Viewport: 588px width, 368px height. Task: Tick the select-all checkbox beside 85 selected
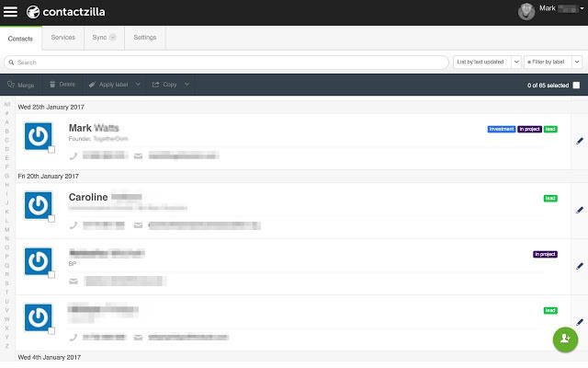(x=576, y=86)
